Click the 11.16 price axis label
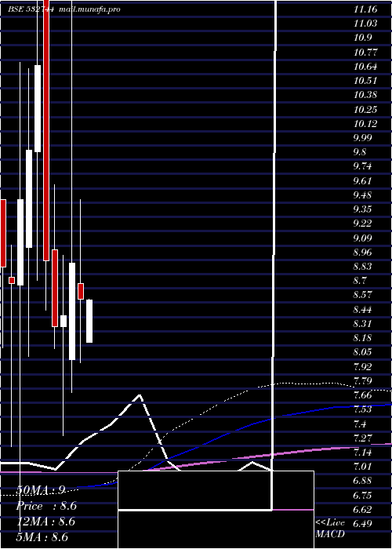This screenshot has height=549, width=392. pos(365,9)
